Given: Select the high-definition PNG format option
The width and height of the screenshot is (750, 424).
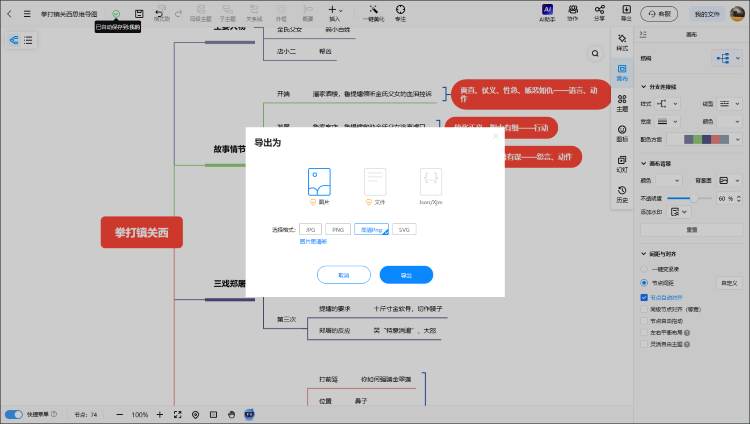Looking at the screenshot, I should (371, 230).
